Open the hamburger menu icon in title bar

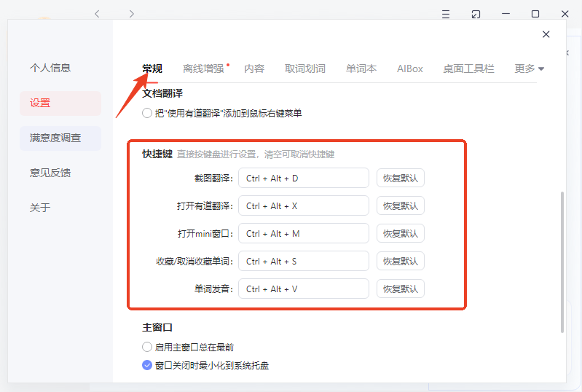click(446, 14)
